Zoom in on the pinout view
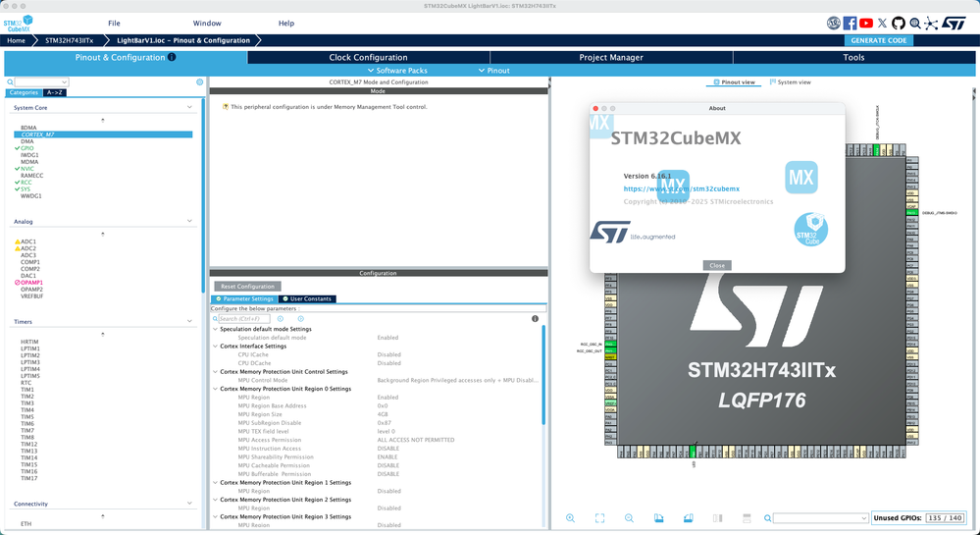 (x=570, y=518)
